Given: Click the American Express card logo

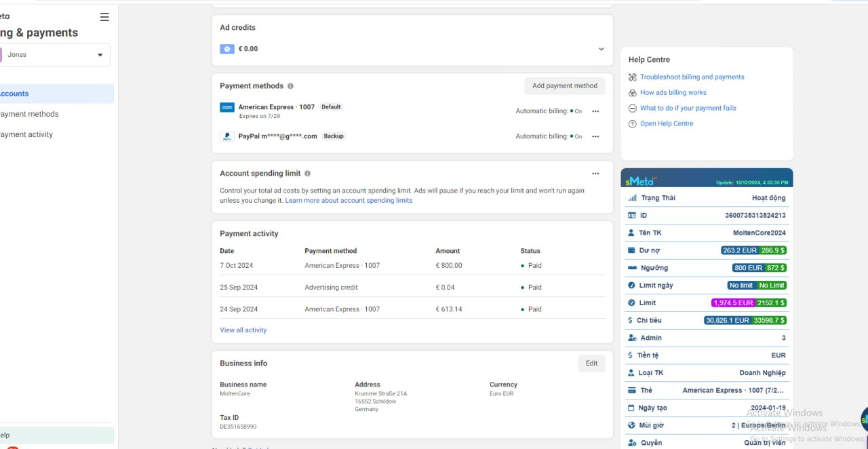Looking at the screenshot, I should (227, 107).
